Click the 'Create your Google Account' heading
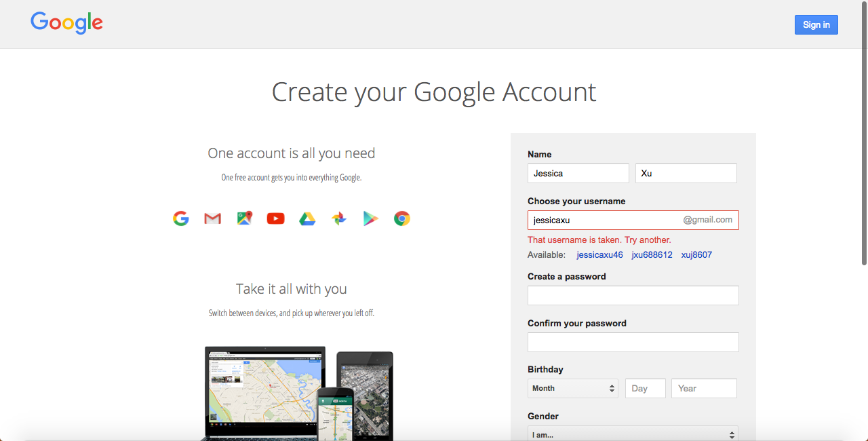Screen dimensions: 868x441 point(434,92)
